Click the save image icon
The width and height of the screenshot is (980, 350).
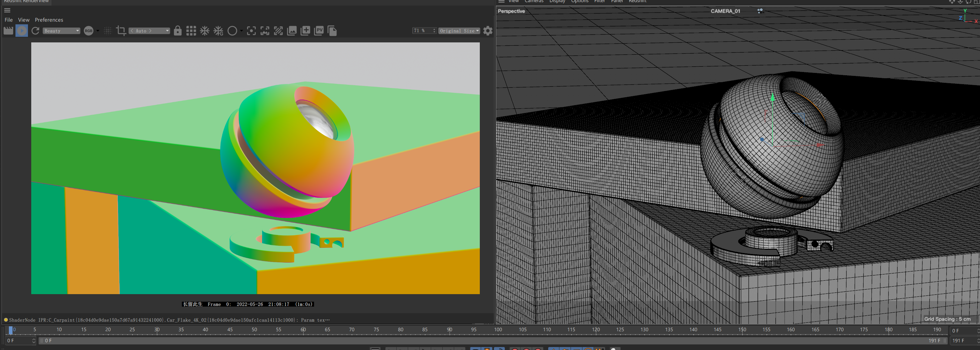tap(292, 31)
